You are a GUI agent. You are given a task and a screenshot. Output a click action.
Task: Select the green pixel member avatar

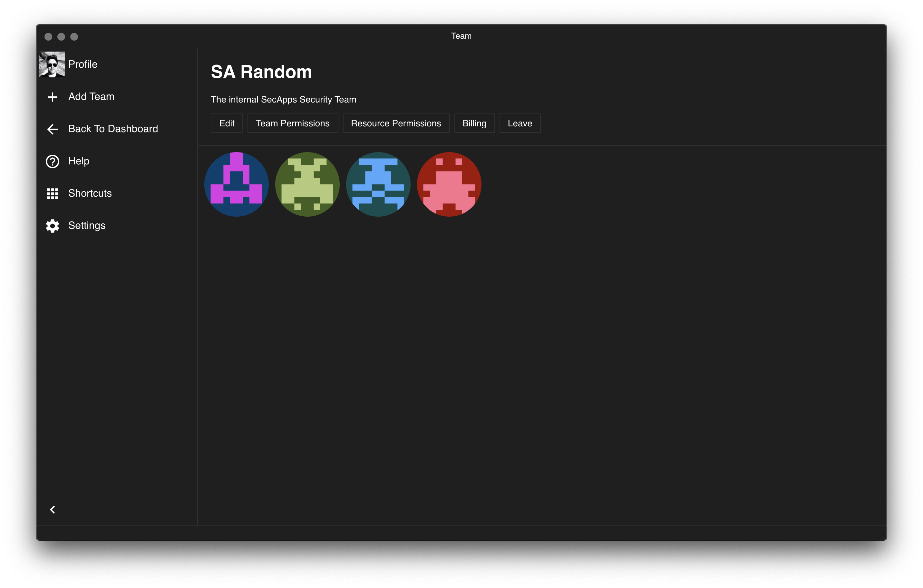click(307, 184)
